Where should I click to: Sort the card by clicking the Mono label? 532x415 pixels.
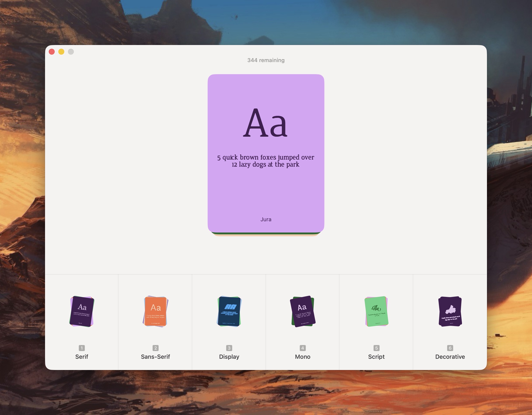pos(302,357)
